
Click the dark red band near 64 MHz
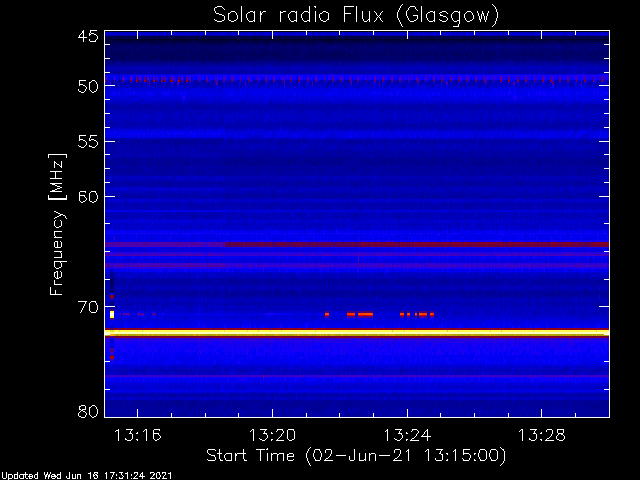click(357, 244)
